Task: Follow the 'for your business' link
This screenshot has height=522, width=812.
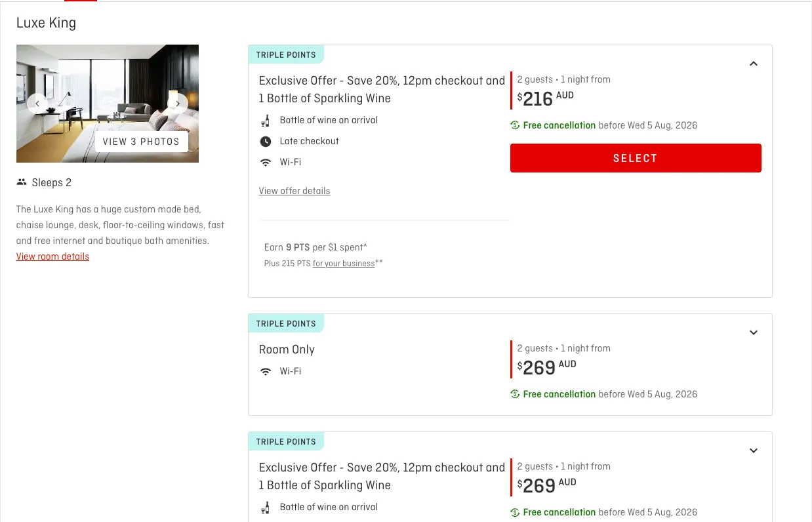Action: click(x=344, y=264)
